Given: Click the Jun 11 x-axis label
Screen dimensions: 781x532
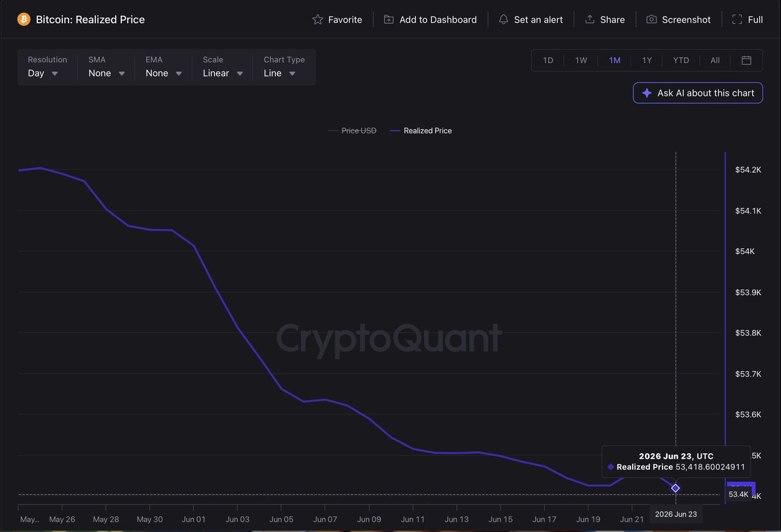Looking at the screenshot, I should (412, 519).
